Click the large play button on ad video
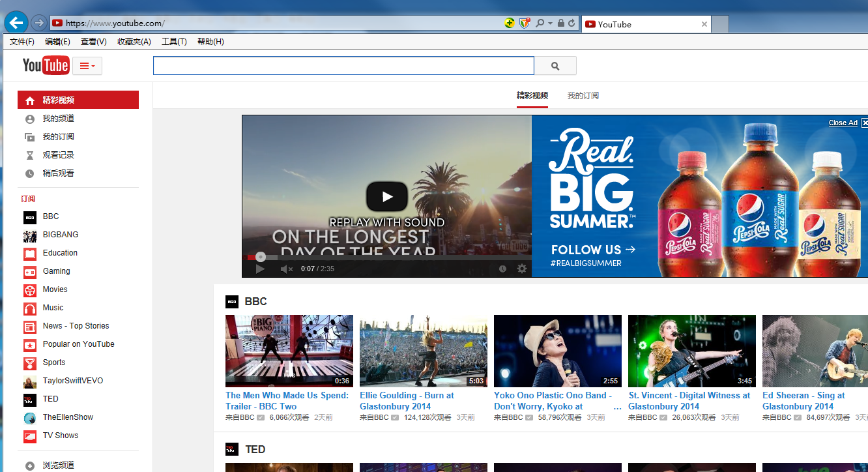 coord(387,197)
